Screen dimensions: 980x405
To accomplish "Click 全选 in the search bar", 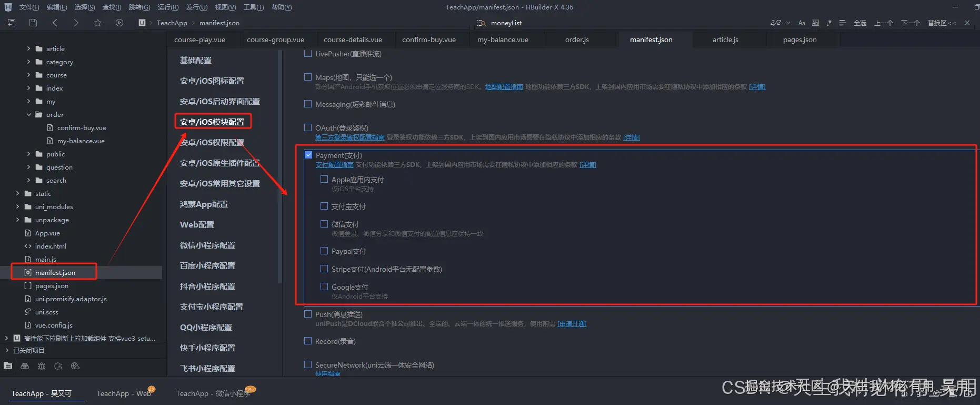I will pos(860,23).
